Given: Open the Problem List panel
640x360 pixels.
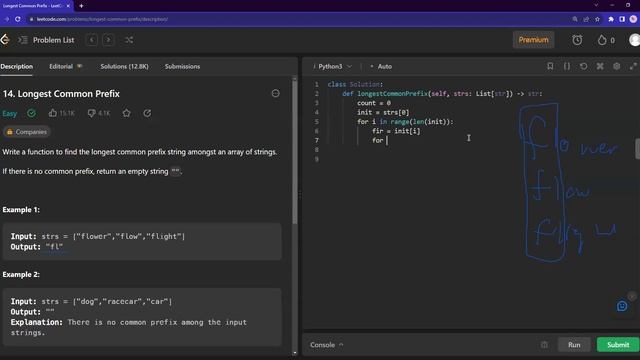Looking at the screenshot, I should [46, 40].
